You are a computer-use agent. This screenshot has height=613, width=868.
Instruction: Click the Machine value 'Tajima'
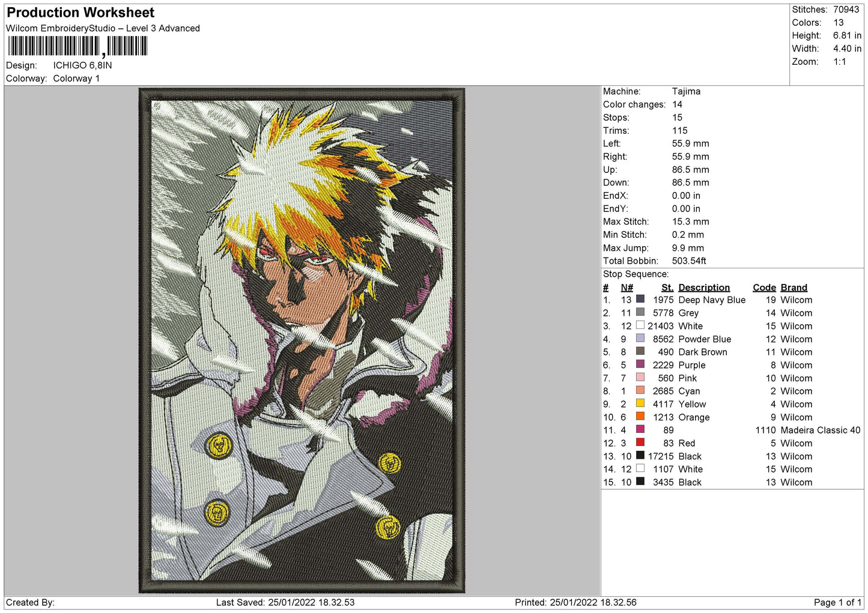pos(686,91)
